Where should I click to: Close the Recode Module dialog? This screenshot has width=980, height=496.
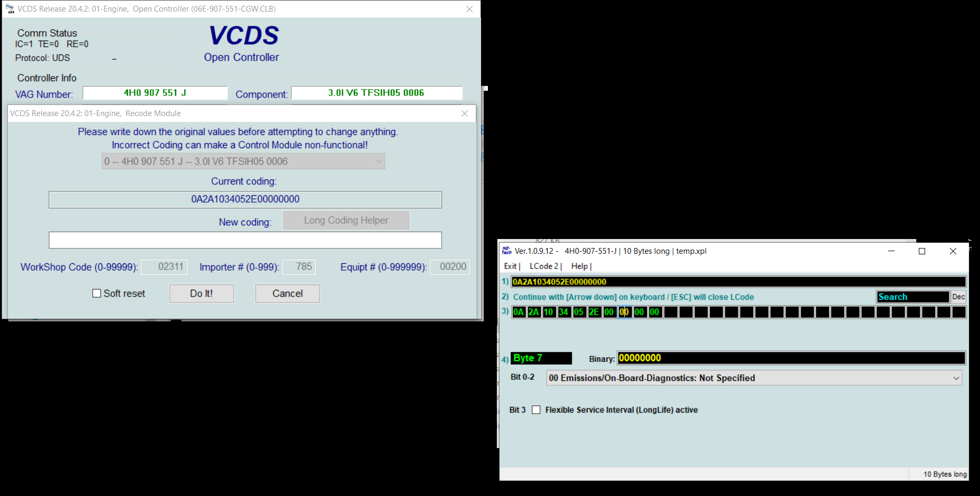pyautogui.click(x=464, y=113)
